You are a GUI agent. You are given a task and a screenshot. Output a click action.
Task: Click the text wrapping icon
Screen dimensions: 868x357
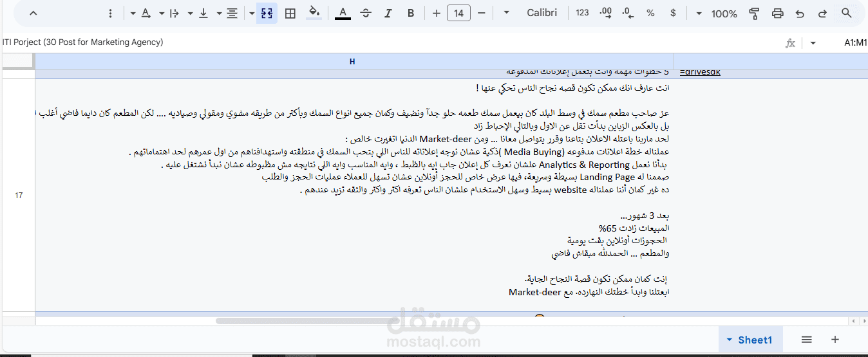click(175, 14)
